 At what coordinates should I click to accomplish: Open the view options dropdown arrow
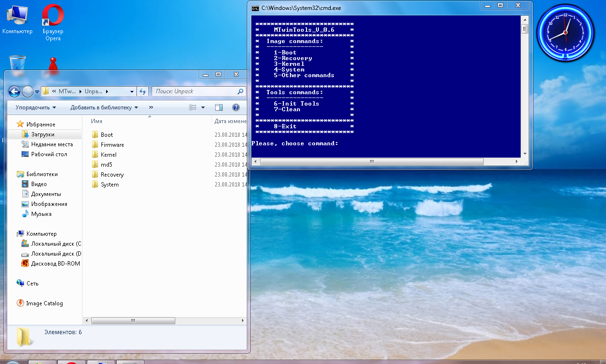pos(203,107)
